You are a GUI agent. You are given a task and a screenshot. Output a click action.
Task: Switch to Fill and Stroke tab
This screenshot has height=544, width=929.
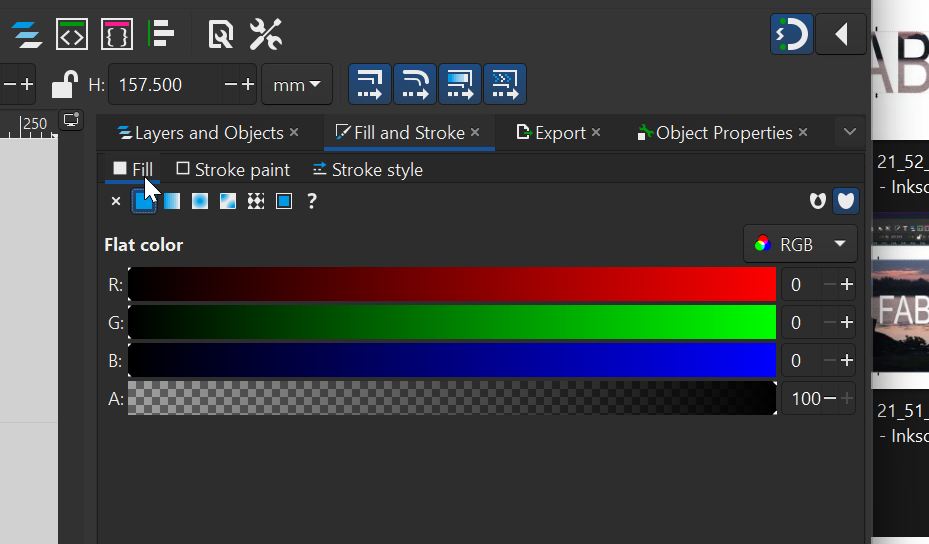(x=400, y=133)
